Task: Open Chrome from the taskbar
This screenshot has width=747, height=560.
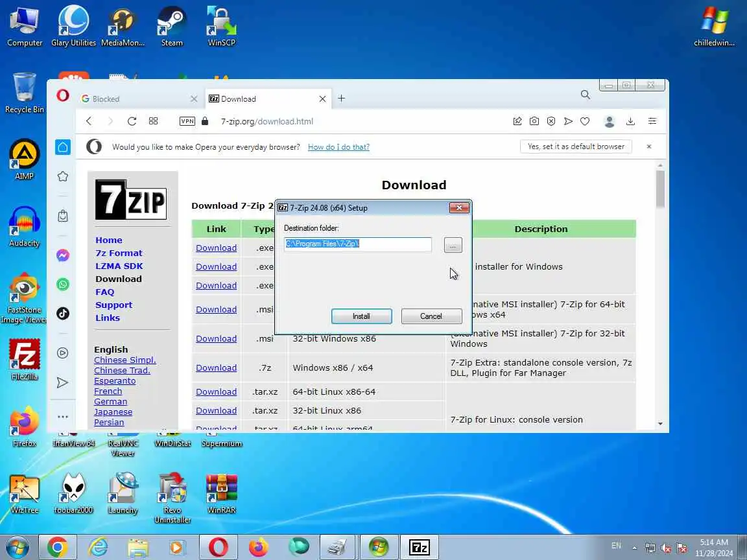Action: (x=57, y=547)
